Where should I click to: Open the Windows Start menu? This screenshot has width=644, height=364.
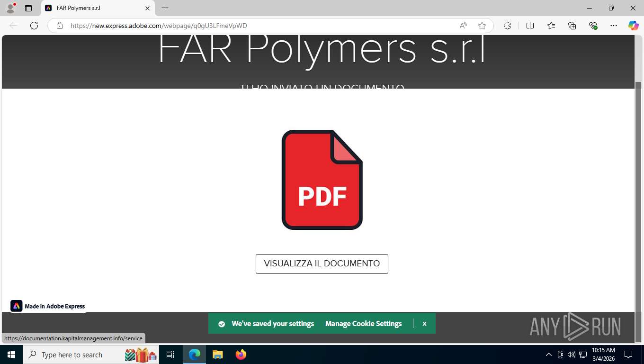(11, 355)
